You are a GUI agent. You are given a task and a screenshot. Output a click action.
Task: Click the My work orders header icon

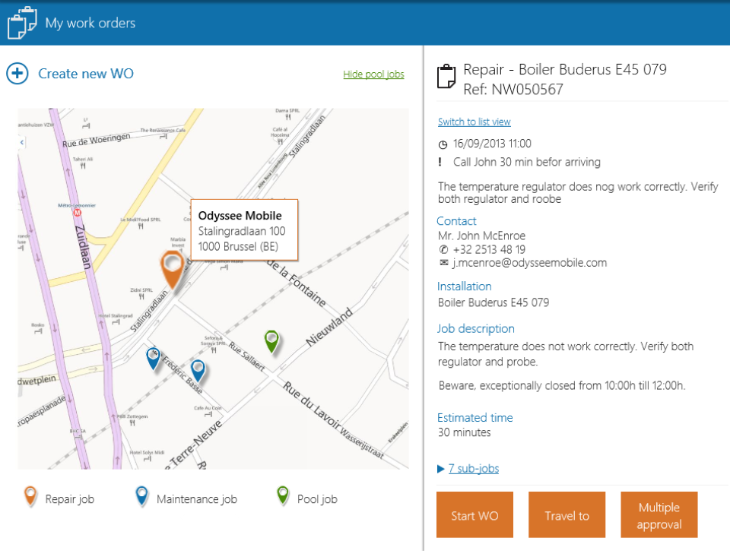click(21, 23)
